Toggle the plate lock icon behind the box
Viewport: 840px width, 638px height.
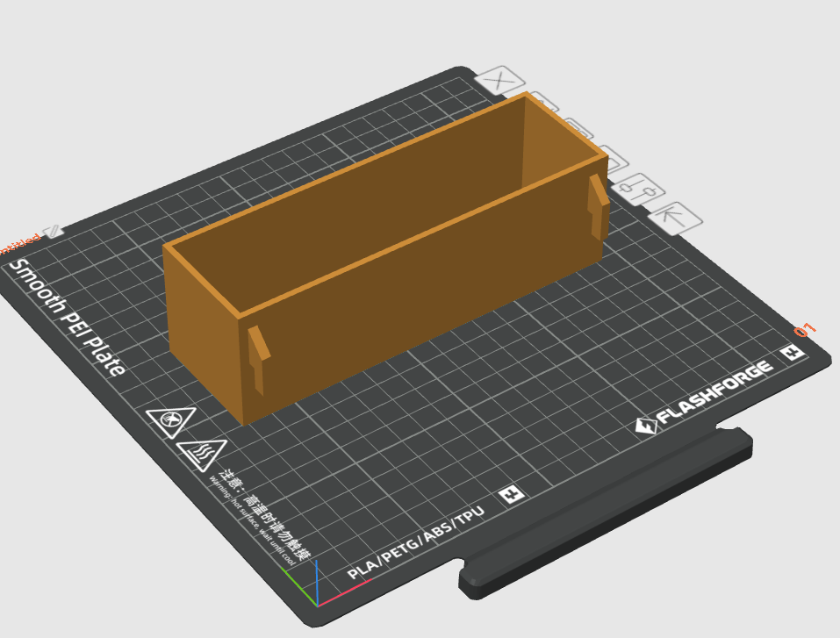click(x=614, y=158)
